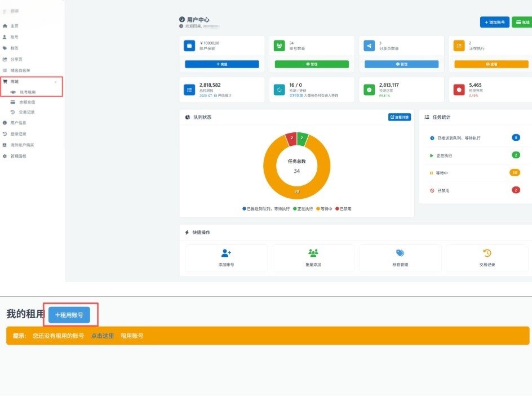The image size is (532, 397).
Task: Open 余额充值 submenu item
Action: (27, 102)
